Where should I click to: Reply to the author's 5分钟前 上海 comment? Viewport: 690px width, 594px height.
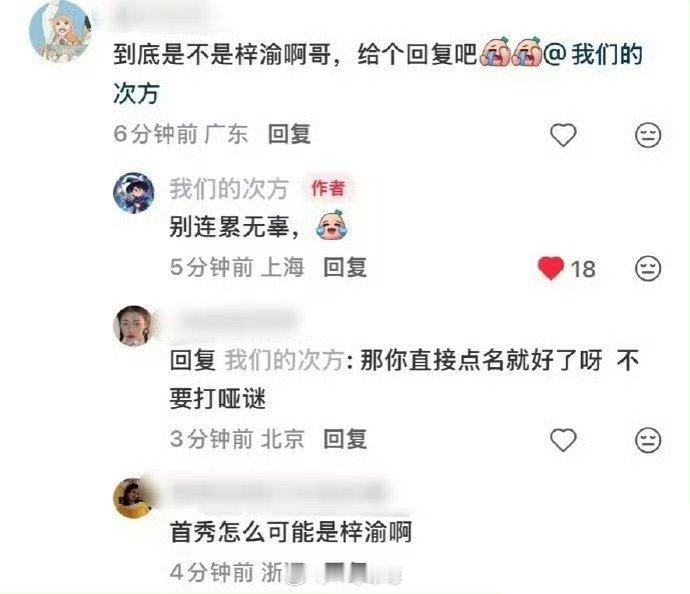click(x=345, y=268)
